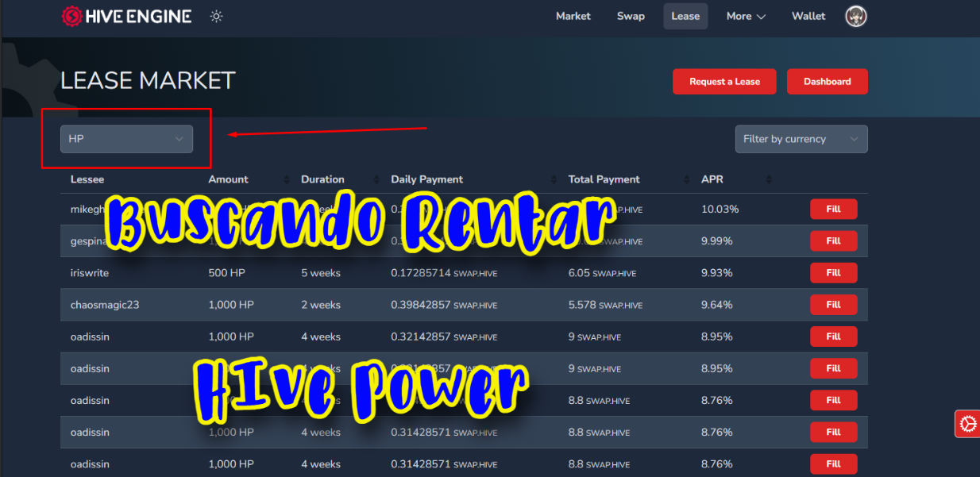Viewport: 980px width, 477px height.
Task: Click the Lessee column header
Action: [87, 179]
